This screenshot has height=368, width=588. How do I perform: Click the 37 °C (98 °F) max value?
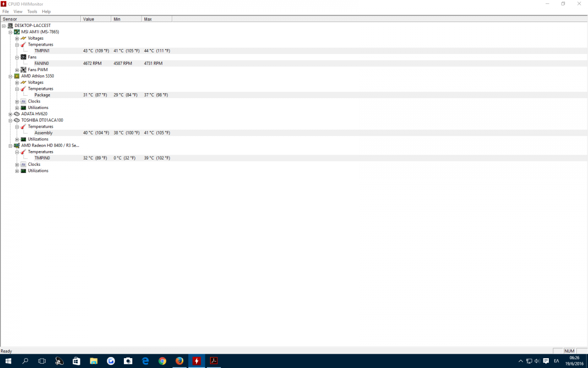(x=156, y=95)
